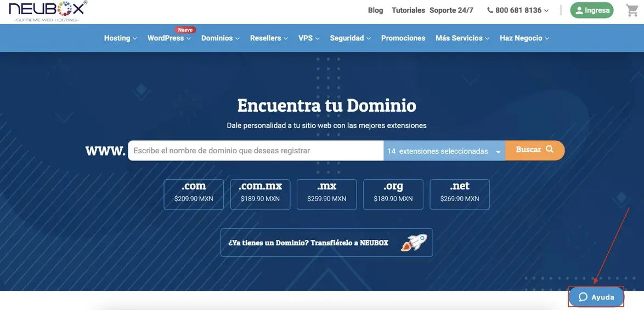Expand the Hosting menu
This screenshot has height=310, width=644.
120,38
